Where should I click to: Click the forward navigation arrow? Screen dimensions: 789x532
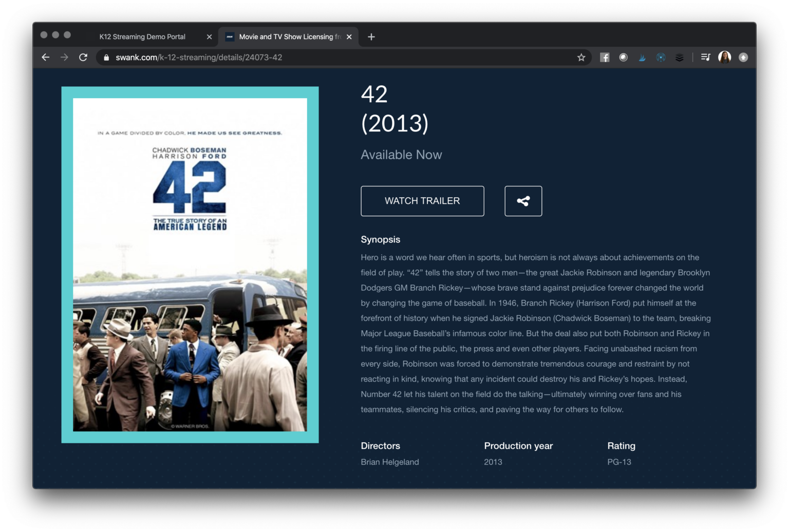click(64, 57)
